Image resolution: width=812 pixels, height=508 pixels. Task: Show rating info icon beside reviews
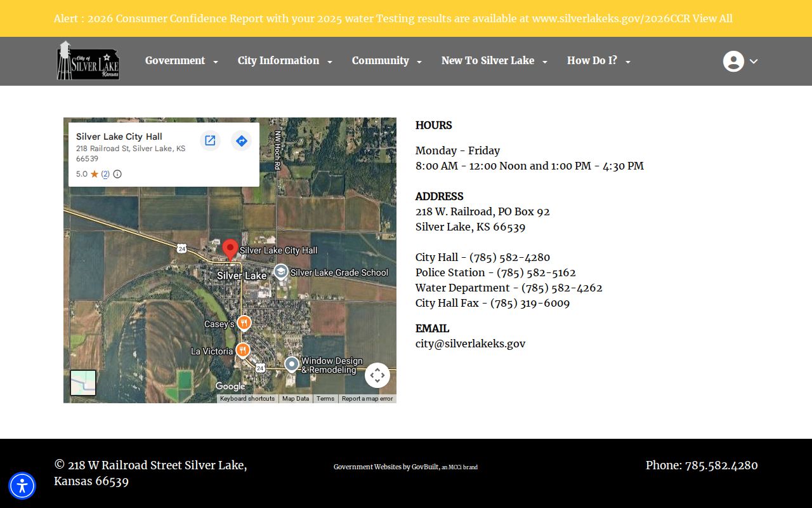click(117, 174)
